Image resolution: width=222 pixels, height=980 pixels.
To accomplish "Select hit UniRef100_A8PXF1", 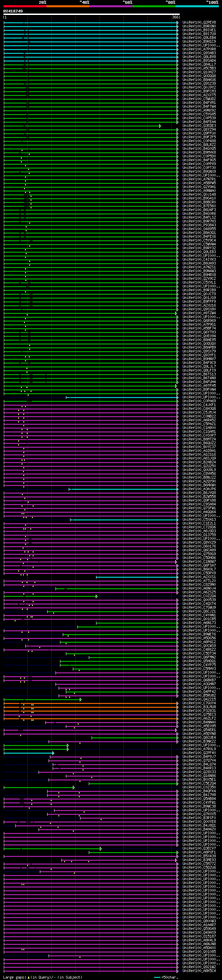I will point(199,852).
